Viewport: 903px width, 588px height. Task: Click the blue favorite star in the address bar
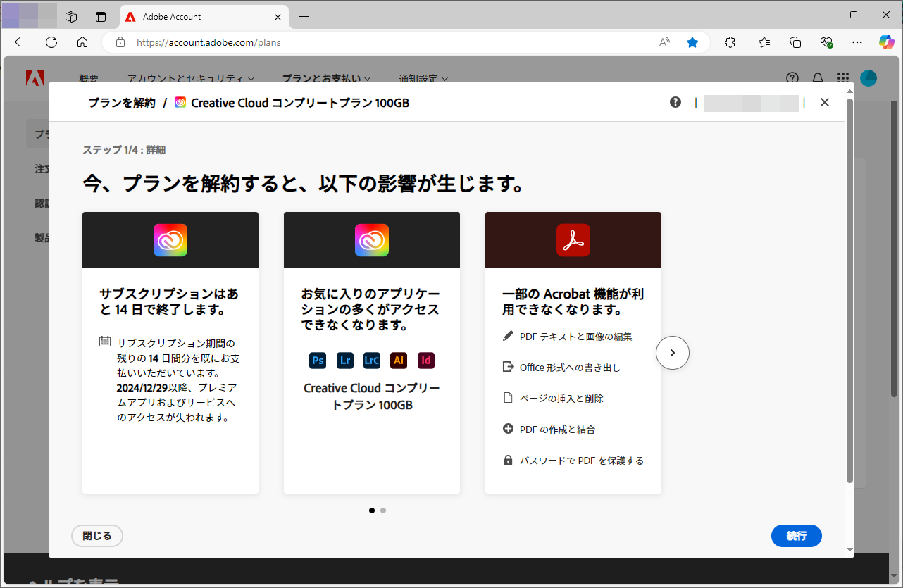point(692,42)
